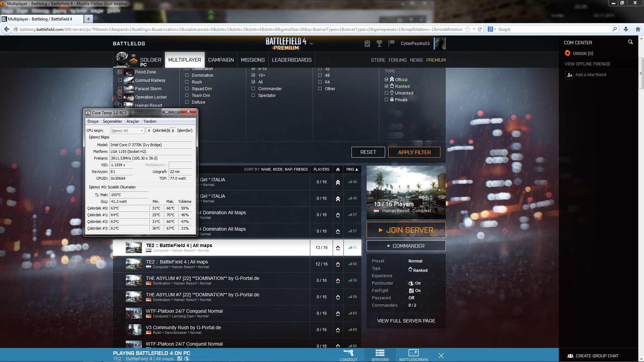Open the CyberPsycho53 profile avatar
644x362 pixels.
click(440, 44)
